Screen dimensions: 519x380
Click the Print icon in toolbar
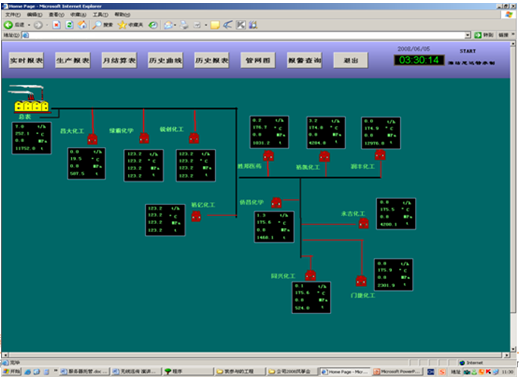tap(184, 25)
